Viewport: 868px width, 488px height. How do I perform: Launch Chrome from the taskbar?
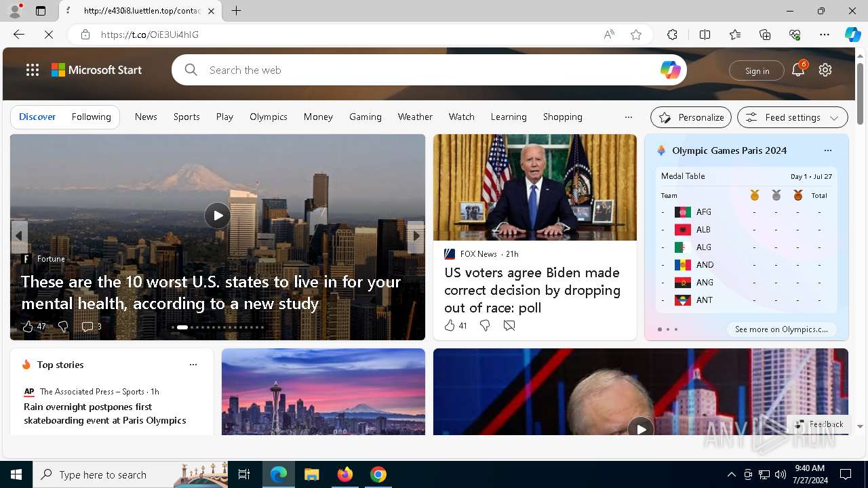(x=378, y=474)
